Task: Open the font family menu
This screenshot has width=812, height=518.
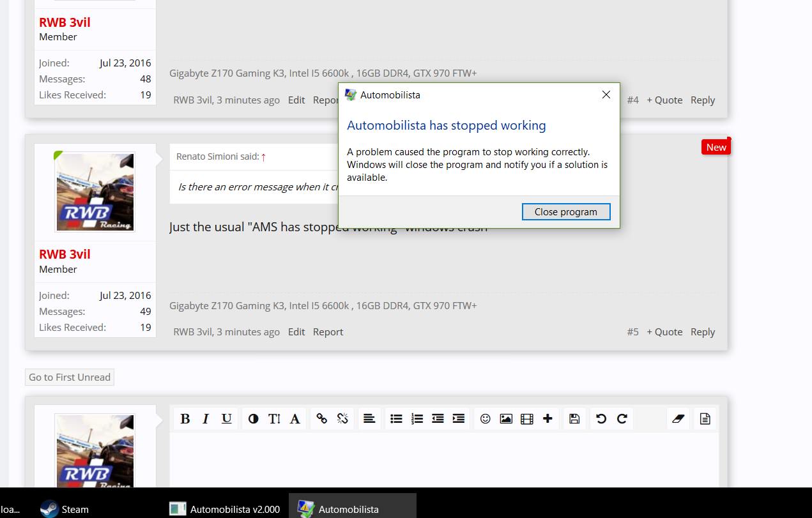Action: pyautogui.click(x=295, y=418)
